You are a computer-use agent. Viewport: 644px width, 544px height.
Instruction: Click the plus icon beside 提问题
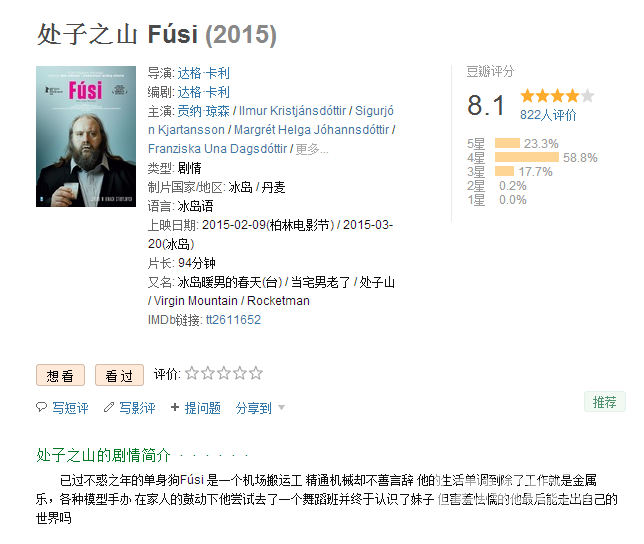pyautogui.click(x=175, y=407)
